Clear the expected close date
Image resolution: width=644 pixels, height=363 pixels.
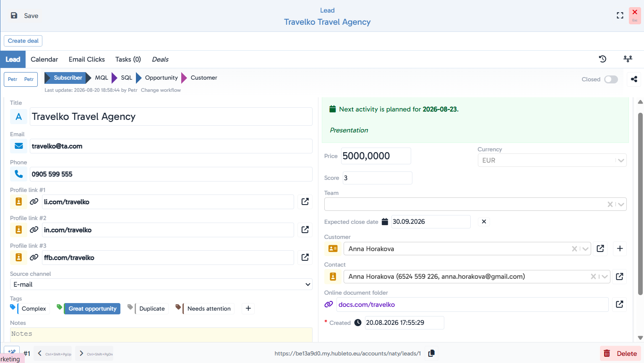484,222
